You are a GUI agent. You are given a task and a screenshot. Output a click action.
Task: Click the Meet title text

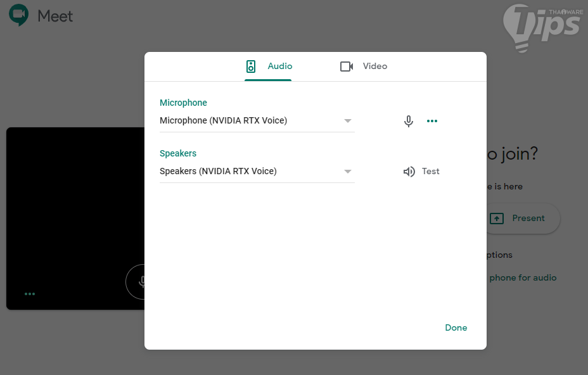tap(55, 16)
